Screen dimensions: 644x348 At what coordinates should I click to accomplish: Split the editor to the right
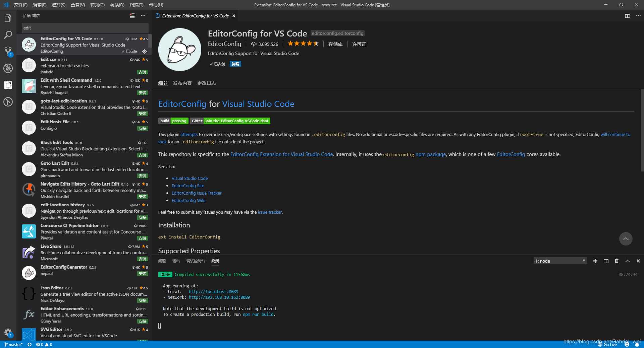(628, 16)
